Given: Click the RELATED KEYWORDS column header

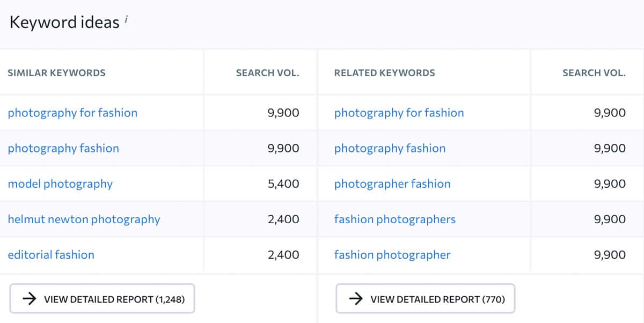Looking at the screenshot, I should 385,72.
